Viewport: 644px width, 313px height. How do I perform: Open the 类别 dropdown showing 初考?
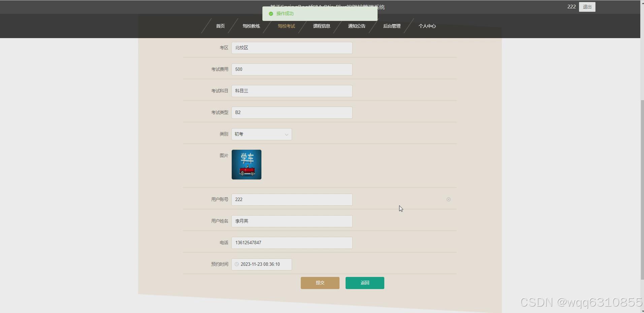[262, 134]
